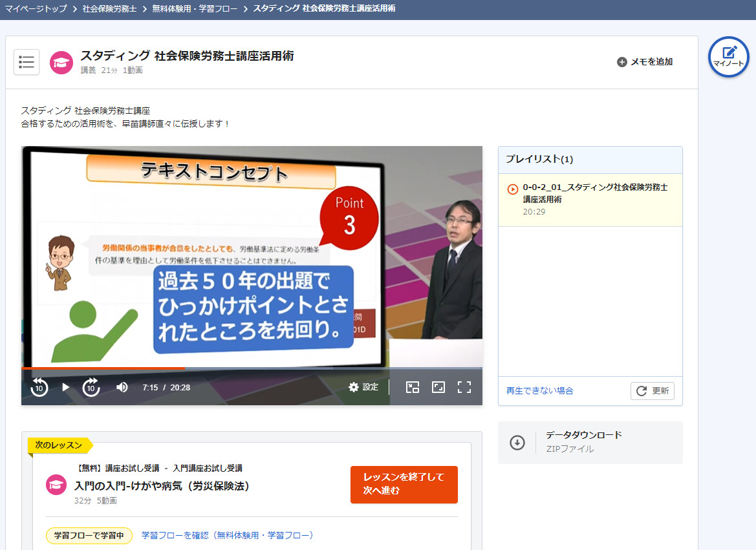756x550 pixels.
Task: Click the スタディング 社会保険労務士講座活用術 page title
Action: tap(187, 56)
